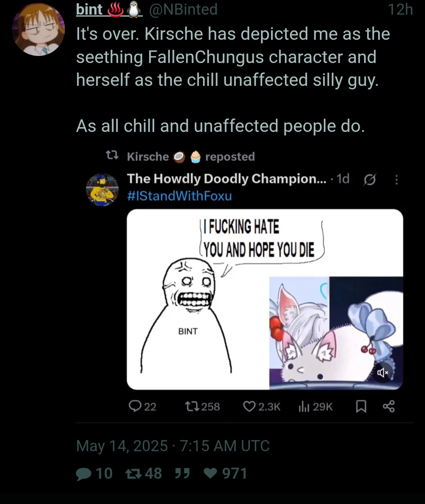The image size is (425, 504).
Task: Open the three-dot menu on embedded tweet
Action: coord(396,180)
